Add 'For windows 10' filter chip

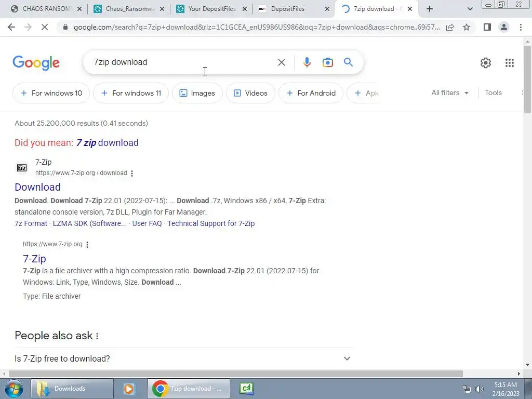coord(51,93)
